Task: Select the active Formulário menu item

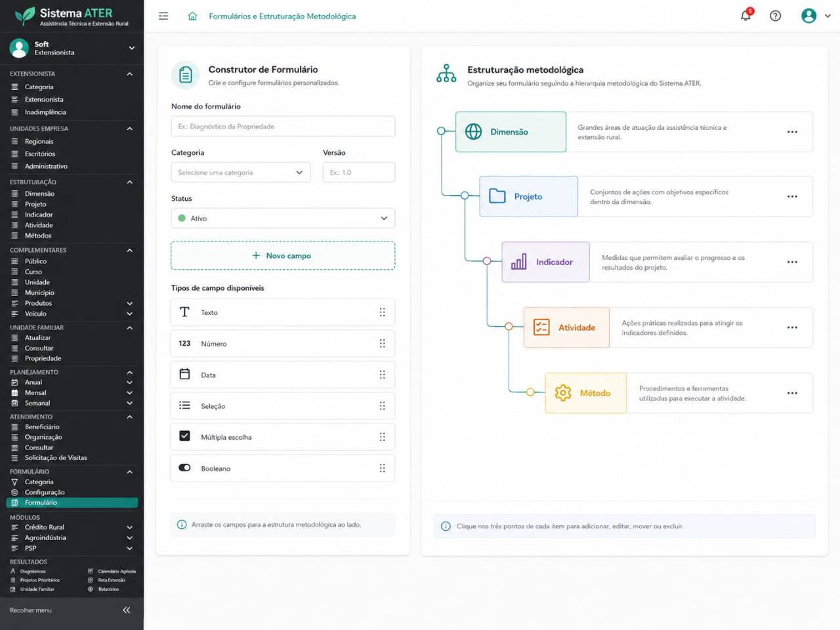Action: pos(72,503)
